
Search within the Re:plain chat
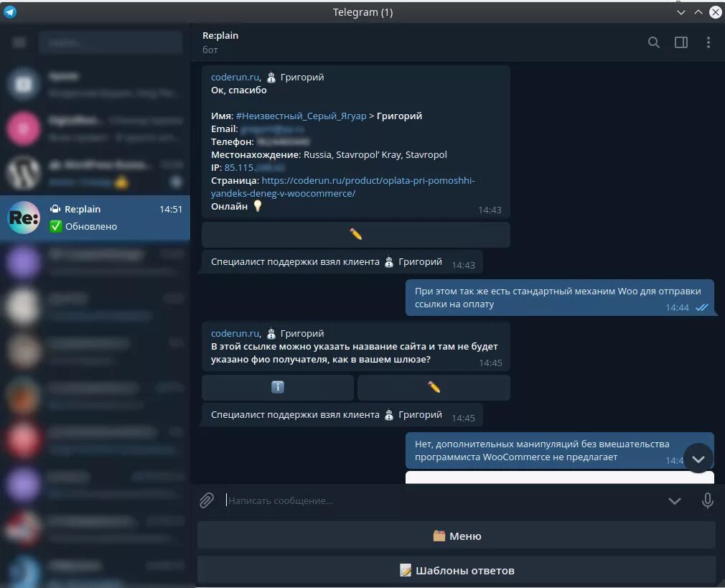click(653, 42)
